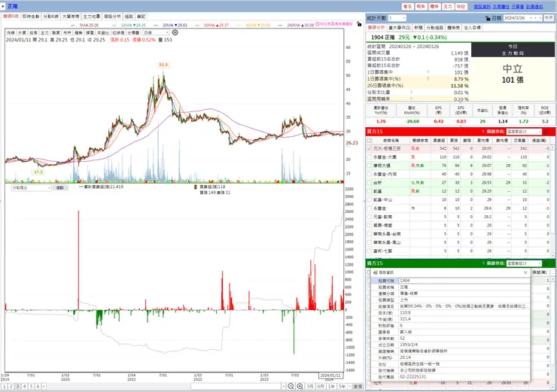Select the 1年 range button
This screenshot has height=392, width=557.
pyautogui.click(x=331, y=386)
